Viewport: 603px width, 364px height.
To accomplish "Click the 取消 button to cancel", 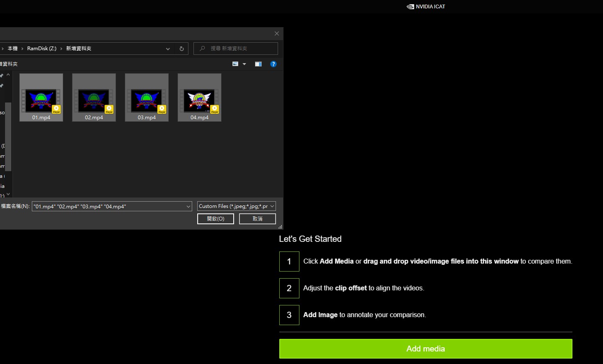I will (x=257, y=218).
